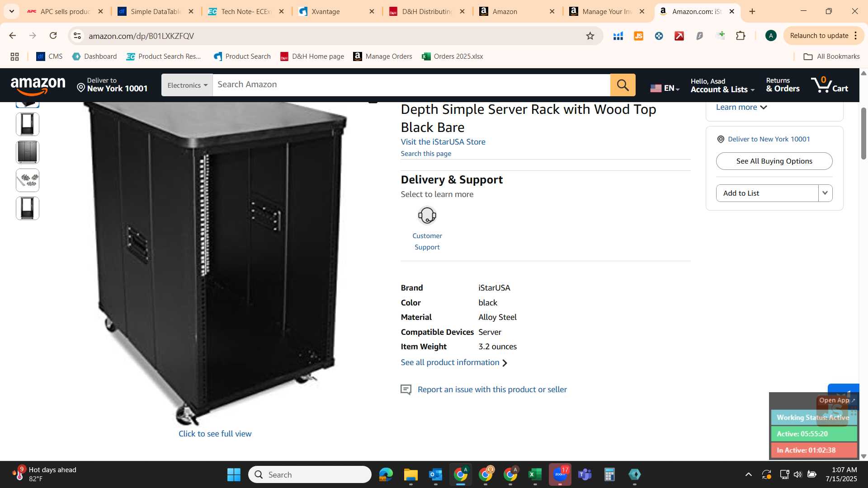This screenshot has width=868, height=488.
Task: Open Zoom from taskbar
Action: click(x=560, y=474)
